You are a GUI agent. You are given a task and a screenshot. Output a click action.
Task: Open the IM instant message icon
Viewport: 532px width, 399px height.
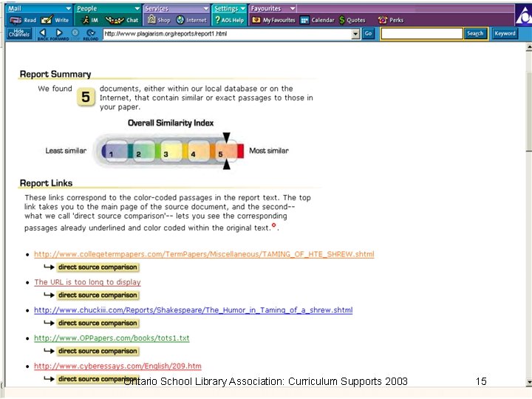(90, 21)
